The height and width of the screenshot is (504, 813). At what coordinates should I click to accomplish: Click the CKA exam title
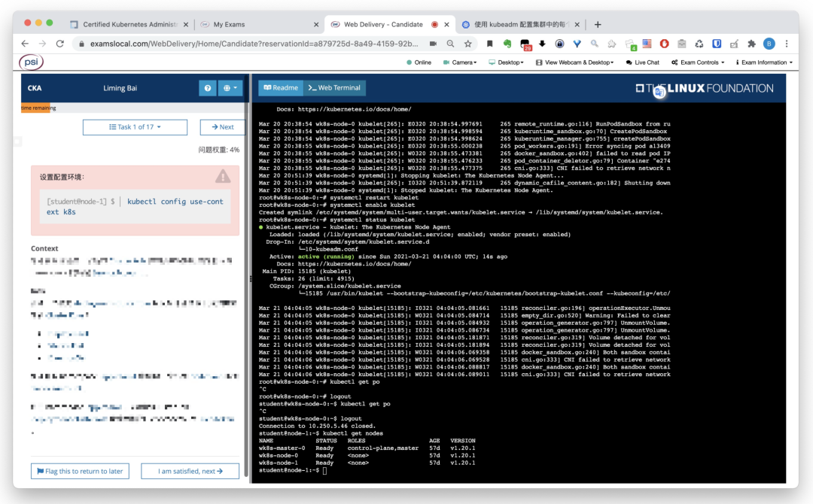35,88
